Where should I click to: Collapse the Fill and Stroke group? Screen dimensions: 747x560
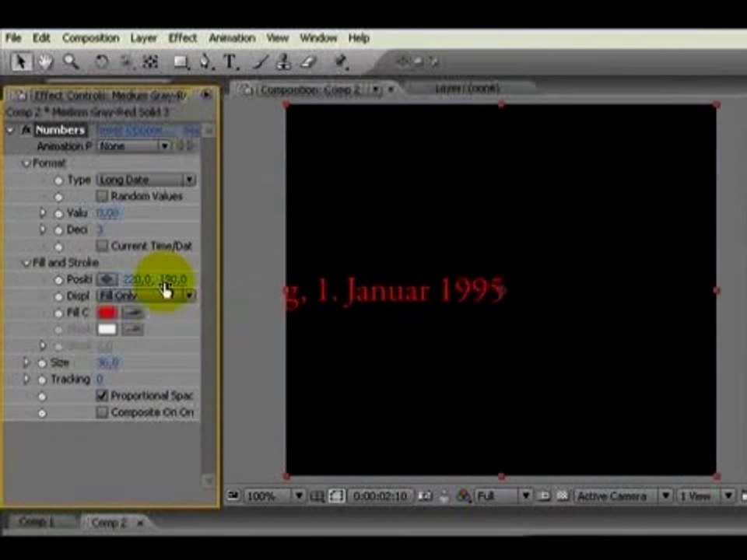(26, 264)
